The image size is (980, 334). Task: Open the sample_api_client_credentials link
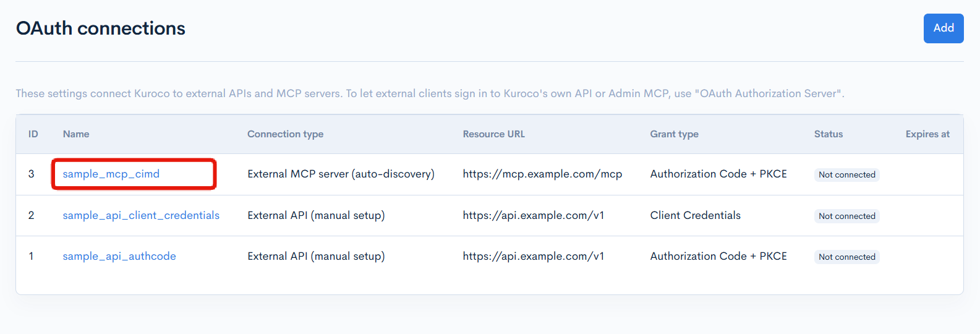(141, 215)
